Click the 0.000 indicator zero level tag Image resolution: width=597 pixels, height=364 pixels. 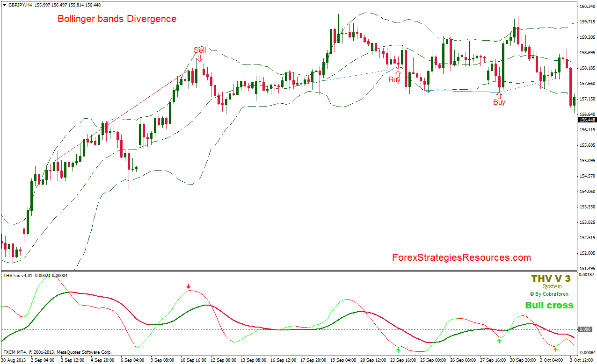click(x=585, y=329)
